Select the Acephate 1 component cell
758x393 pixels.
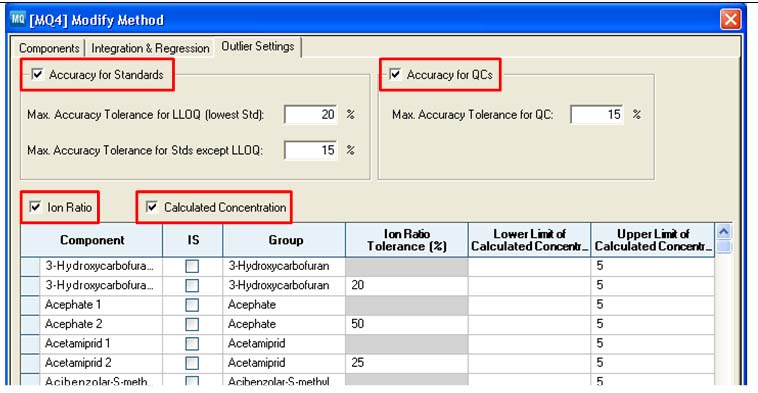[101, 305]
